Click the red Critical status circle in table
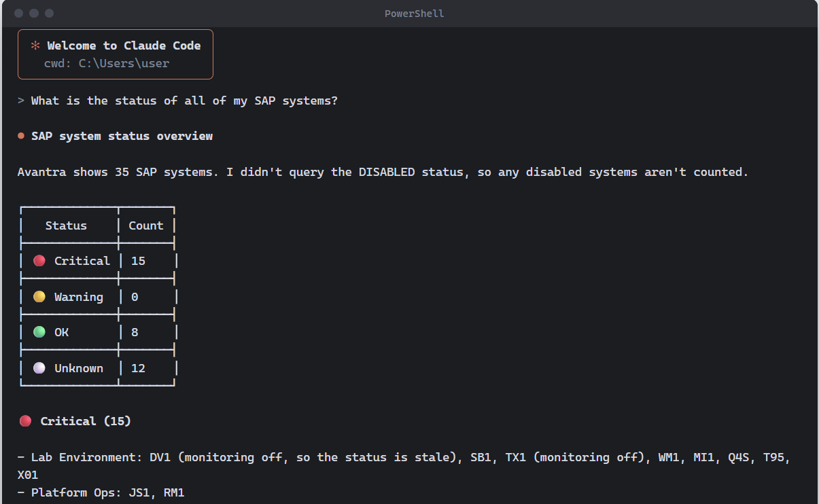This screenshot has width=819, height=504. pos(39,261)
